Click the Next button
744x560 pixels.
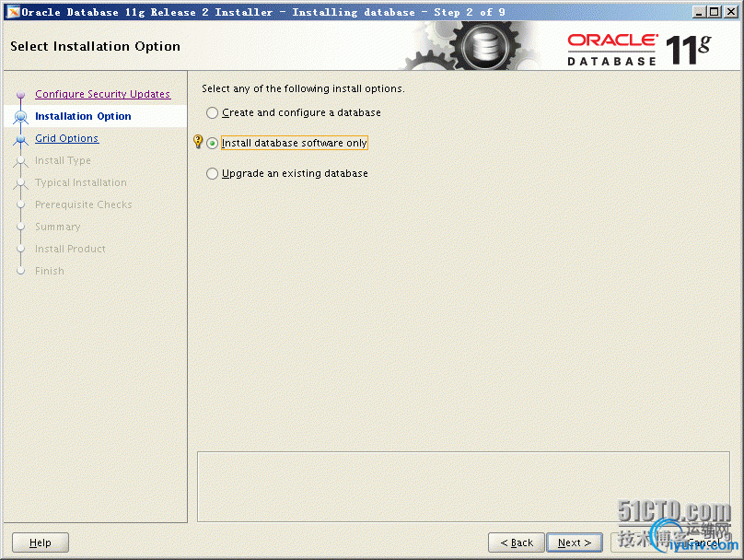(575, 542)
